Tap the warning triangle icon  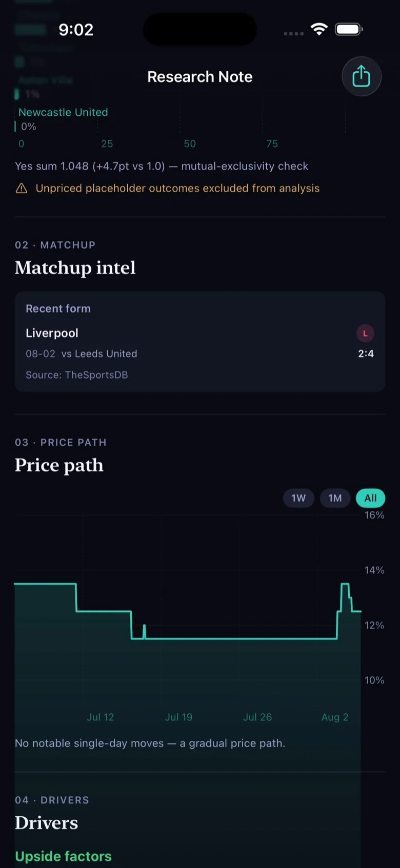click(x=22, y=189)
